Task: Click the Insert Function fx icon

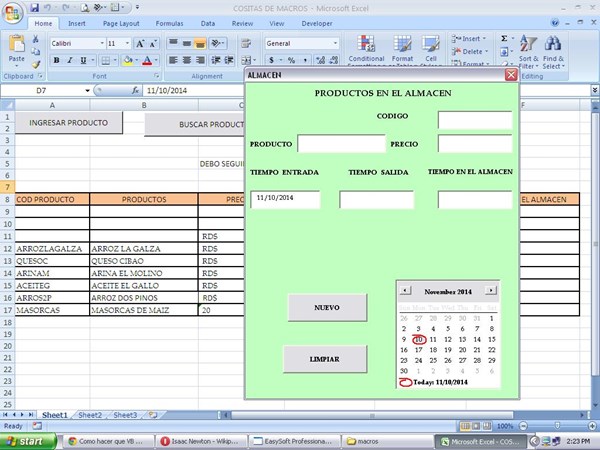Action: 135,91
